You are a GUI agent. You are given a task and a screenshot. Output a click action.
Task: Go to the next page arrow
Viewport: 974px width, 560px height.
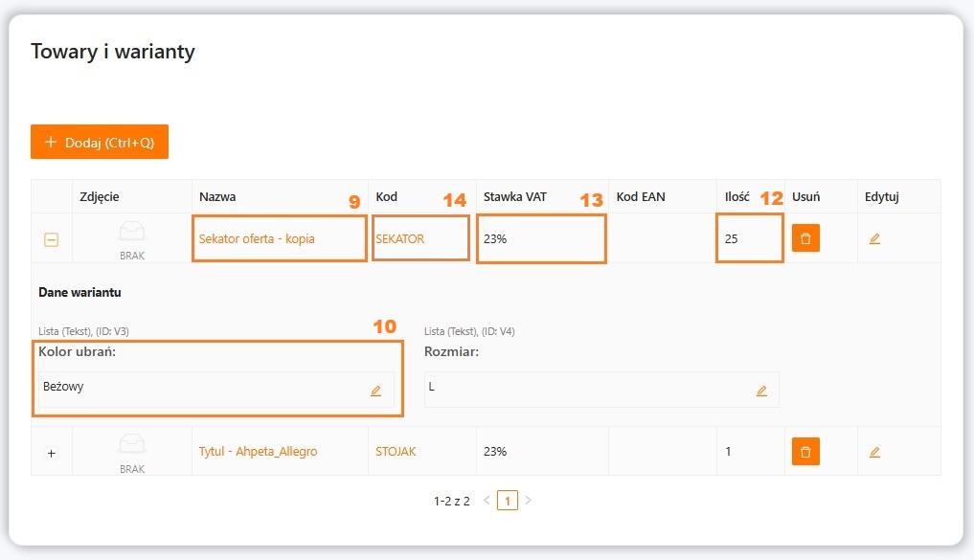point(528,500)
